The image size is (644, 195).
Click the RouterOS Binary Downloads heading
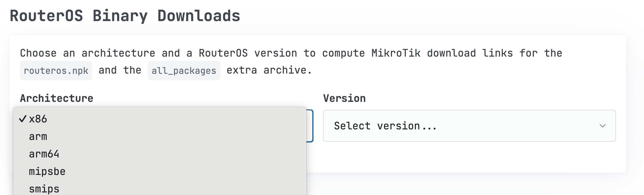point(125,16)
